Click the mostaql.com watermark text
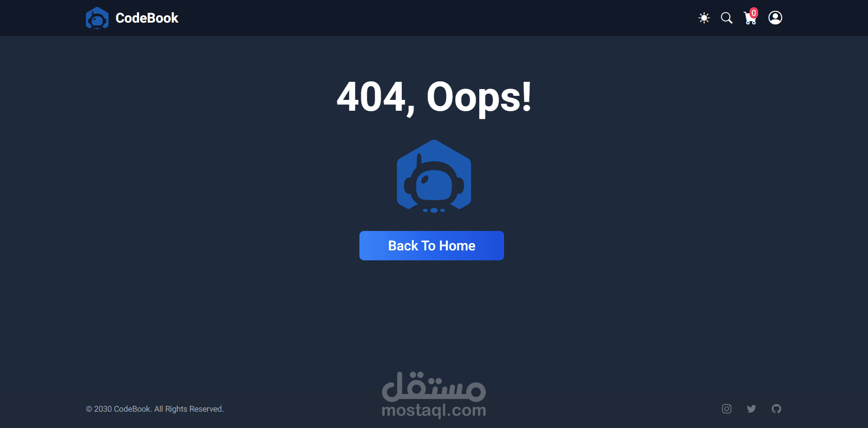 click(x=434, y=410)
